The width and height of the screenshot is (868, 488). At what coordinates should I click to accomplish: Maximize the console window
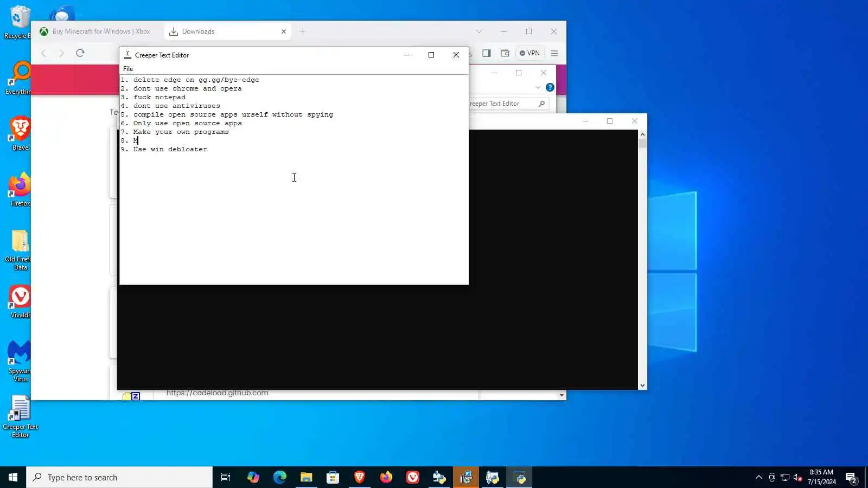click(x=610, y=121)
